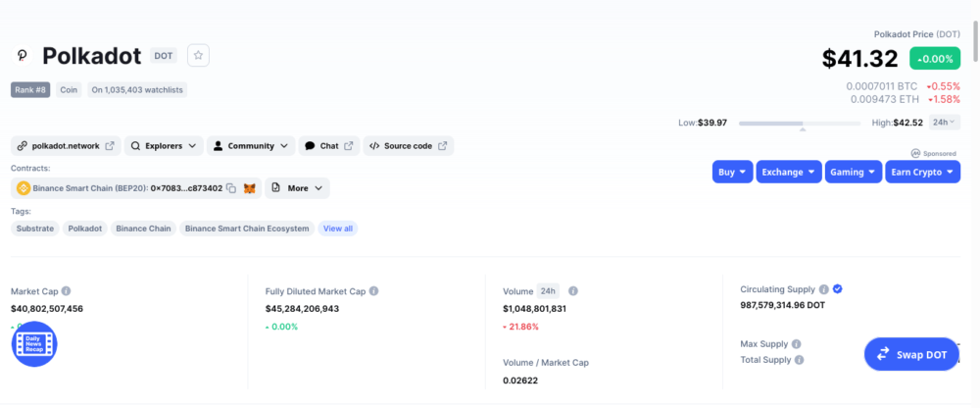Toggle the watchlist star for Polkadot
Image resolution: width=980 pixels, height=408 pixels.
point(198,56)
